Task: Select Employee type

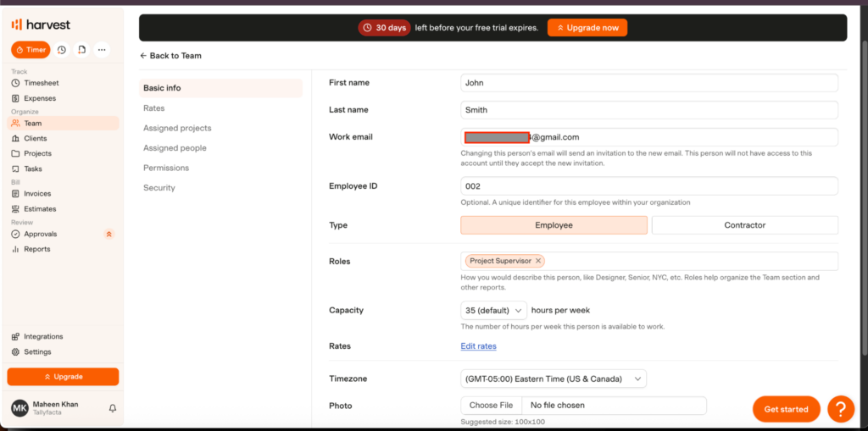Action: pos(554,225)
